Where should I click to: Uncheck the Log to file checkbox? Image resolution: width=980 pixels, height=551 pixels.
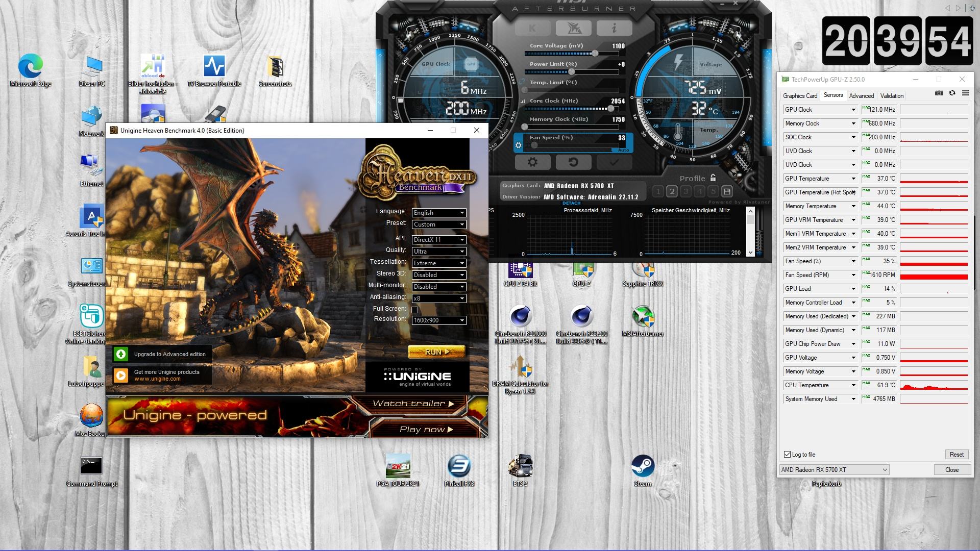(x=787, y=455)
